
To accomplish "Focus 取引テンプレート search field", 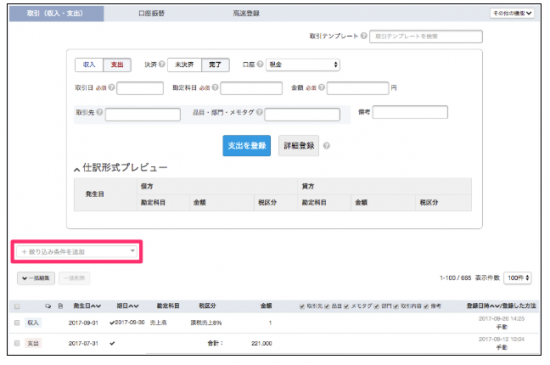I will (426, 36).
